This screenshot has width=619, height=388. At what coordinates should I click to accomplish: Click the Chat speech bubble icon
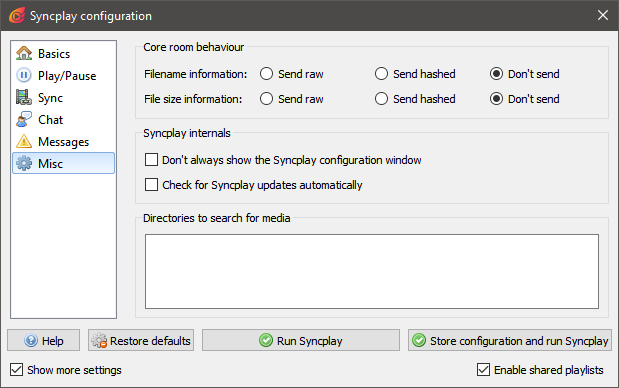tap(24, 119)
